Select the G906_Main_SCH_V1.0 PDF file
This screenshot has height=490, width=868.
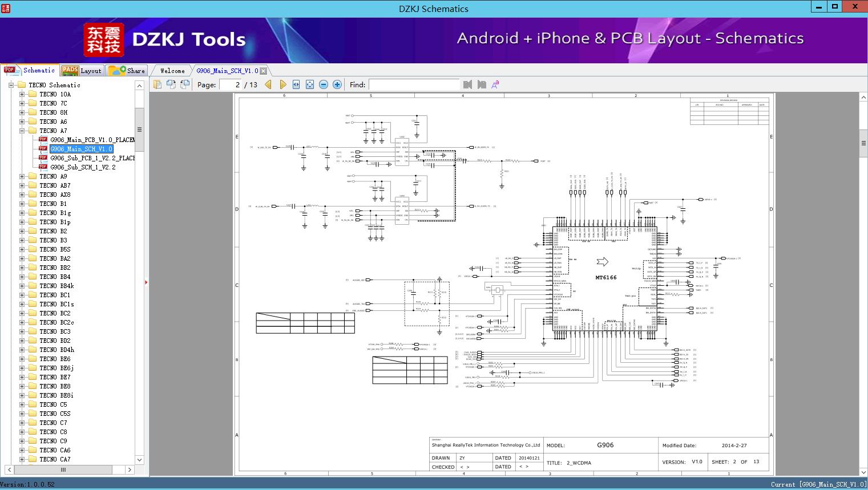click(x=82, y=149)
